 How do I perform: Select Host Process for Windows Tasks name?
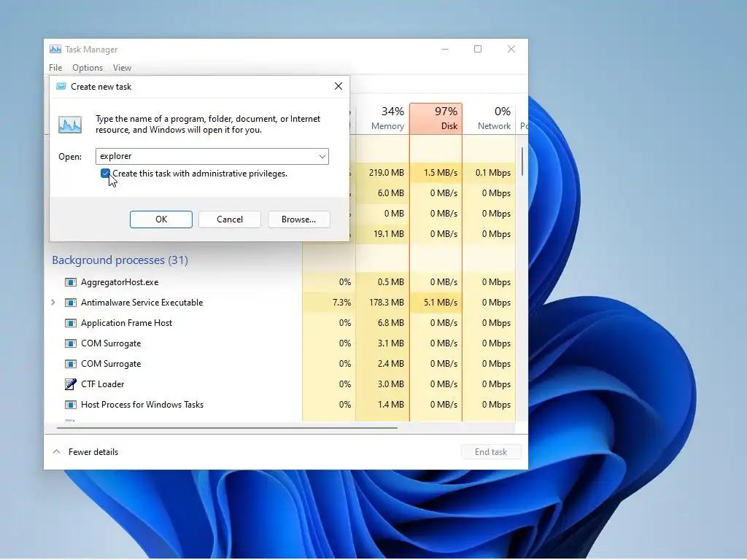coord(142,404)
